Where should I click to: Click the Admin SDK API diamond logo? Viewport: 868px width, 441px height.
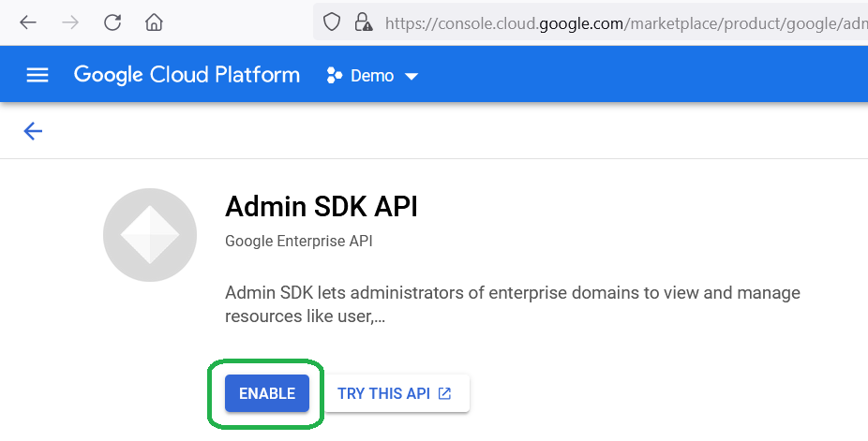pos(150,235)
